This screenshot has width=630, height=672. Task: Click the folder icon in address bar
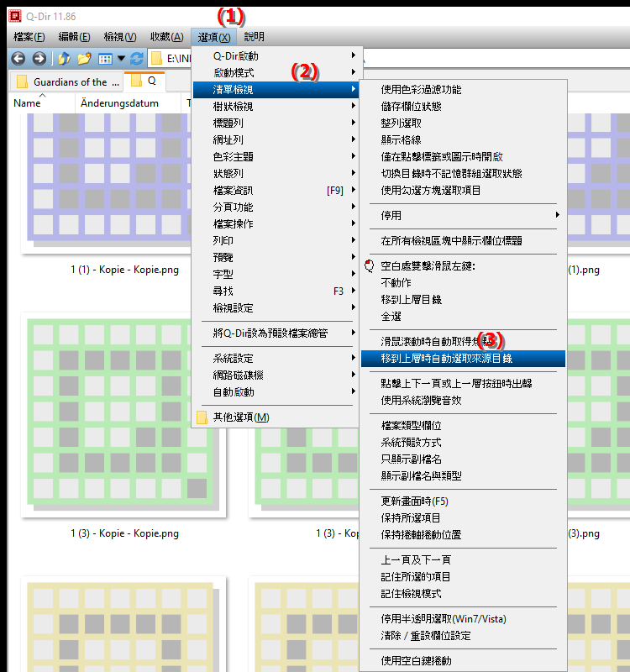157,58
